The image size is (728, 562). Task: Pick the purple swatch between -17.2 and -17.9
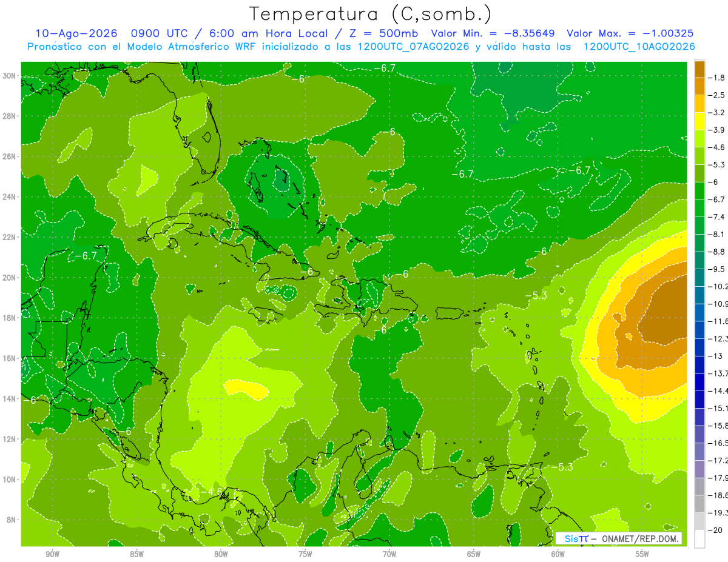tap(699, 469)
